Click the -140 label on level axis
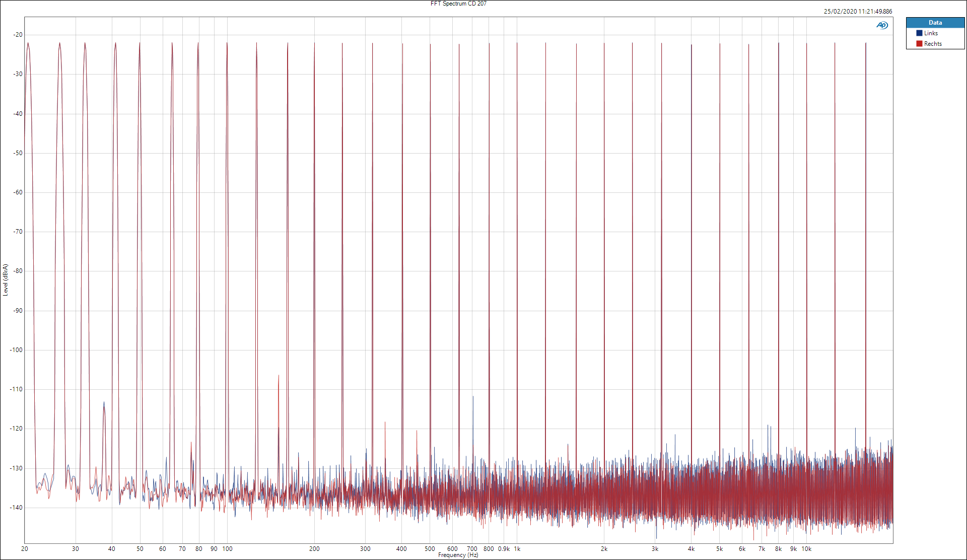This screenshot has width=967, height=560. [17, 508]
